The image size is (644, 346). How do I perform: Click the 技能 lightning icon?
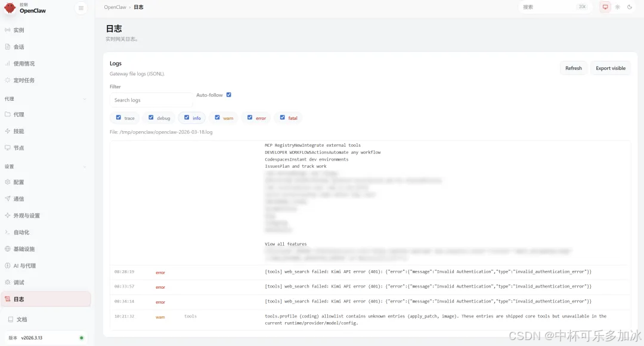pos(7,131)
